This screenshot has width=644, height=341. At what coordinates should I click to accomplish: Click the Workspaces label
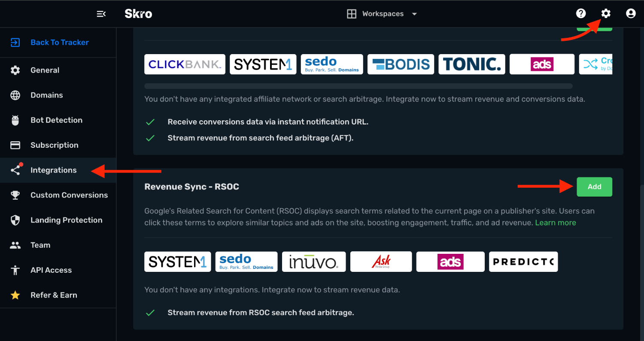[x=383, y=14]
